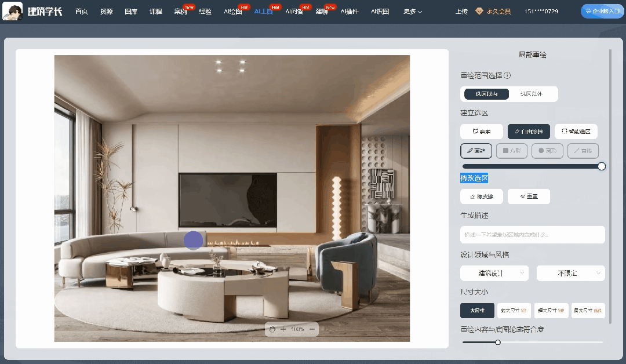Viewport: 626px width, 364px height.
Task: Click the 生成描述 description input field
Action: [532, 235]
